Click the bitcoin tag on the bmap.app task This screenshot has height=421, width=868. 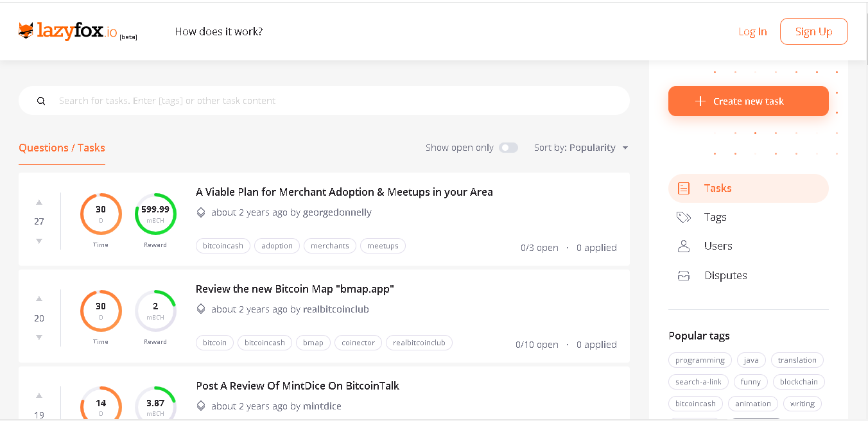214,343
